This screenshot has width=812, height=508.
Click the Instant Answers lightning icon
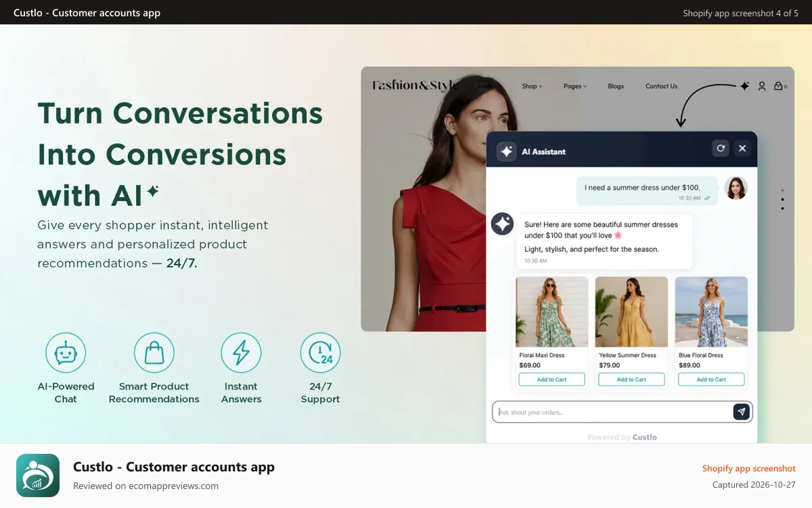[241, 353]
